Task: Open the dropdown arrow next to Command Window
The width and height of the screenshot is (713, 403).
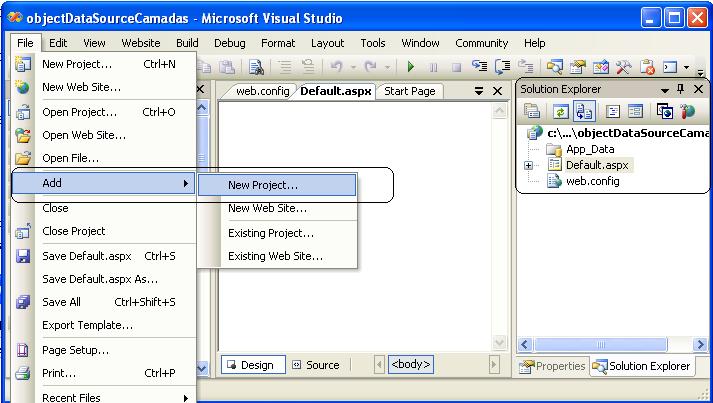Action: (x=686, y=68)
